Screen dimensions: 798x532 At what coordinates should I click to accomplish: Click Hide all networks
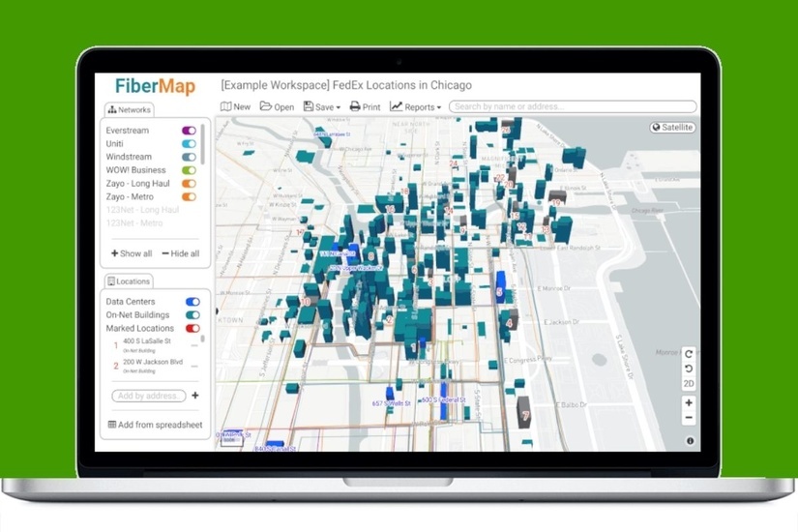point(181,253)
